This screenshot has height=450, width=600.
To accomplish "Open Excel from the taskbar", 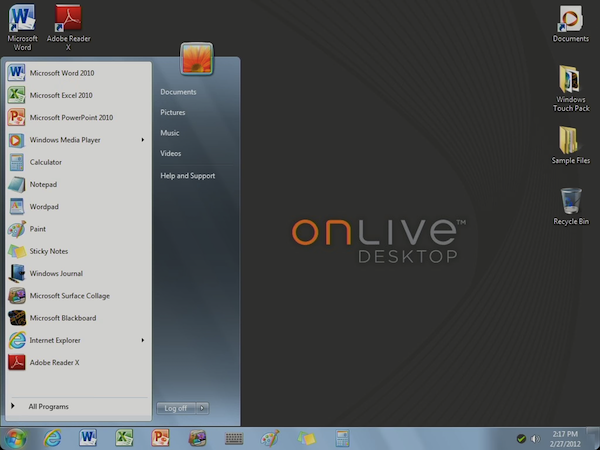I will pyautogui.click(x=124, y=438).
